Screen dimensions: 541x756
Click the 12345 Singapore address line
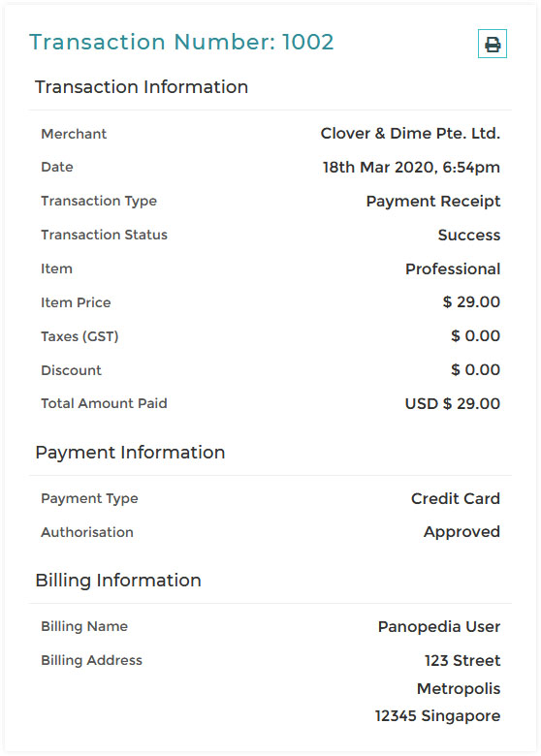coord(438,716)
